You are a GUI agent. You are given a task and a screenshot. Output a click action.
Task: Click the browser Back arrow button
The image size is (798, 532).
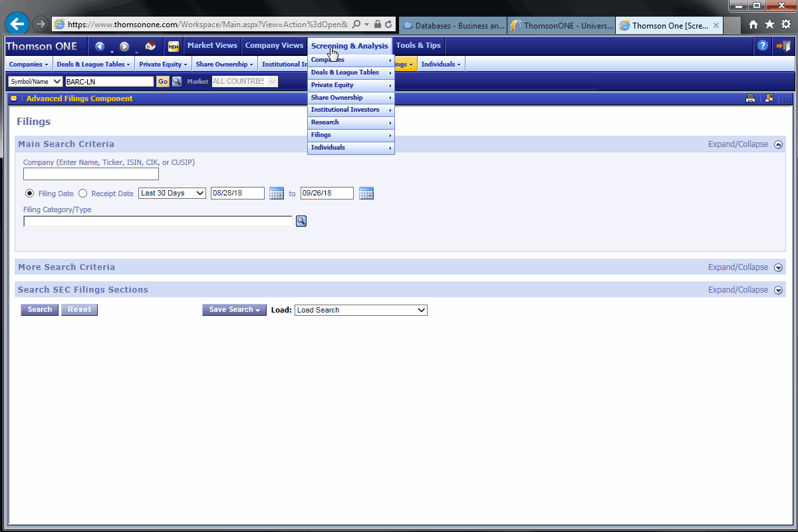click(x=17, y=24)
